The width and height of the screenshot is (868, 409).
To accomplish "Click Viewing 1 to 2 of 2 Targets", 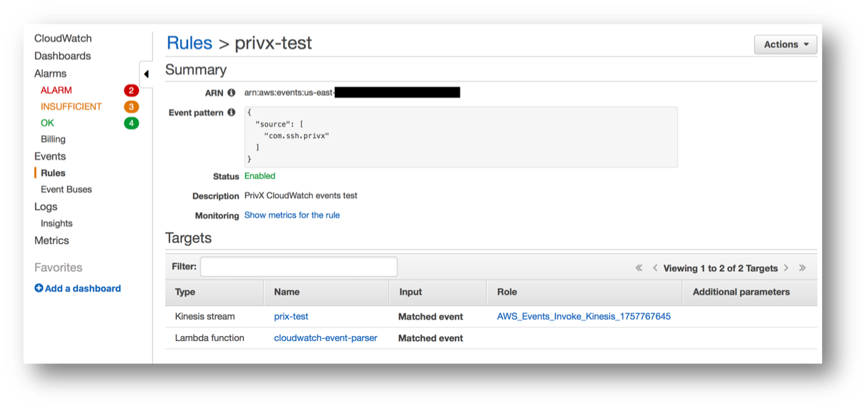I will (x=720, y=268).
